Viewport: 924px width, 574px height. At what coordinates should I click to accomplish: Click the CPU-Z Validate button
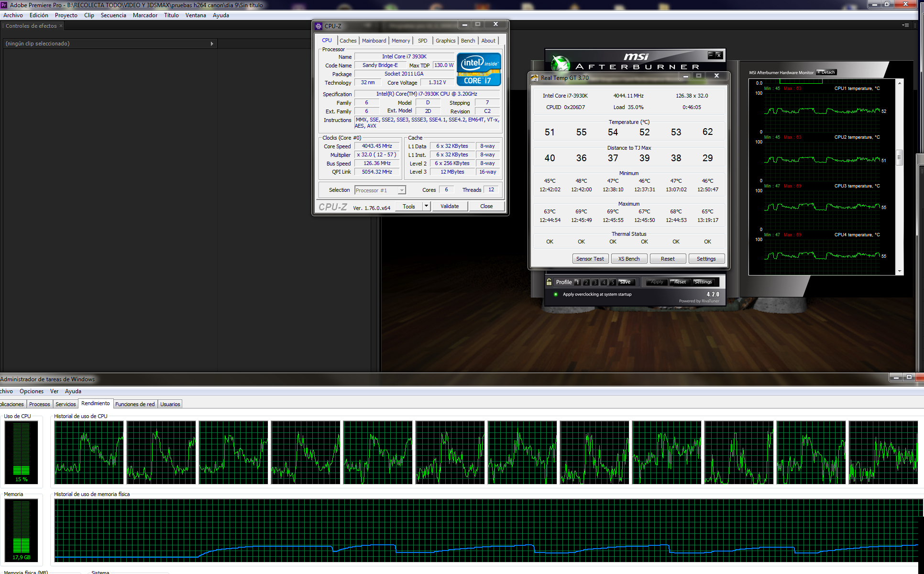449,206
